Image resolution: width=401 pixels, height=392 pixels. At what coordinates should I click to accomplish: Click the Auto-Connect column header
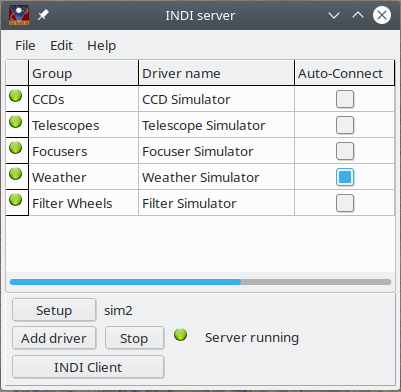[x=344, y=73]
